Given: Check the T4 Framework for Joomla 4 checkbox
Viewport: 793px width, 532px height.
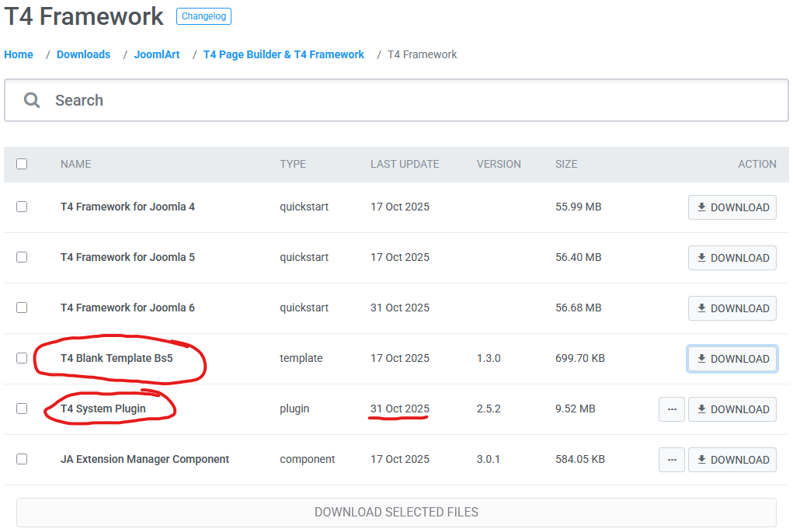Looking at the screenshot, I should (22, 207).
